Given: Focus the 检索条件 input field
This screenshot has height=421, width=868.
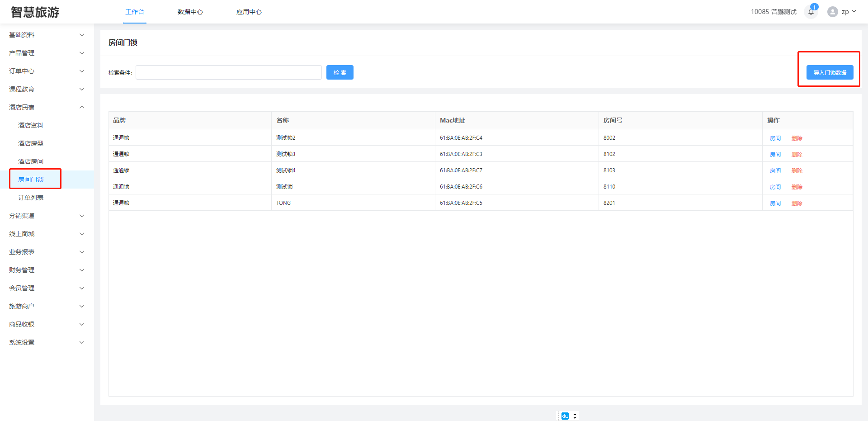Looking at the screenshot, I should click(x=228, y=72).
